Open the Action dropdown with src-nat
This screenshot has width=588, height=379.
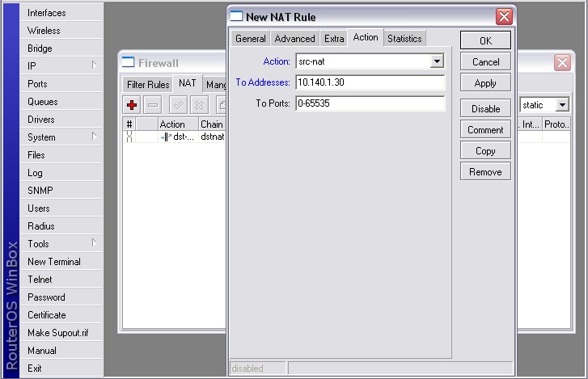pyautogui.click(x=437, y=61)
